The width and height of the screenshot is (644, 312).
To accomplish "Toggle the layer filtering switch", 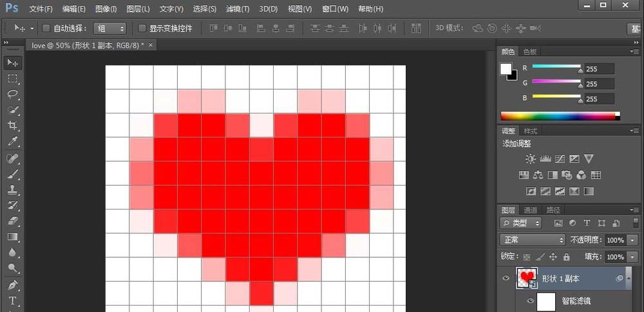I will [x=636, y=223].
